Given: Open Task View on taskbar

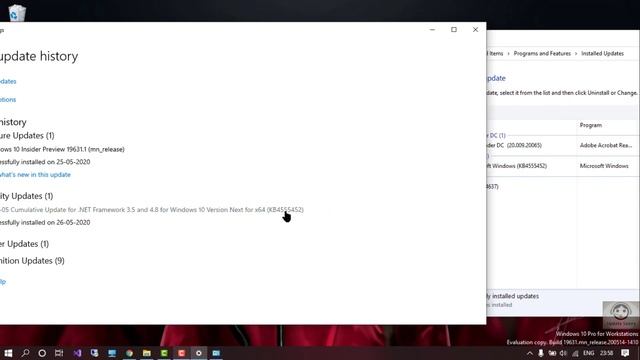Looking at the screenshot, I should tap(59, 353).
